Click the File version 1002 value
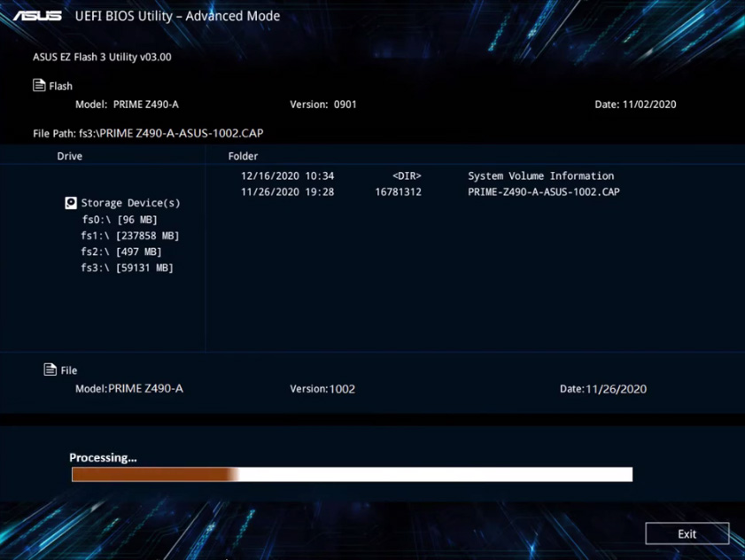 [x=342, y=389]
